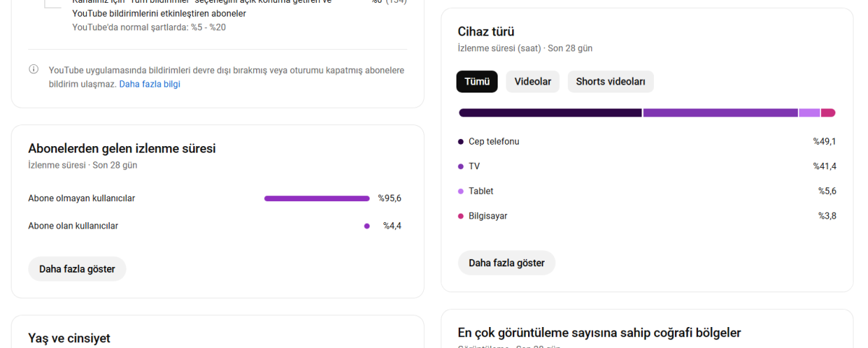Click the 'Tablet' row label
Image resolution: width=868 pixels, height=348 pixels.
pyautogui.click(x=481, y=191)
